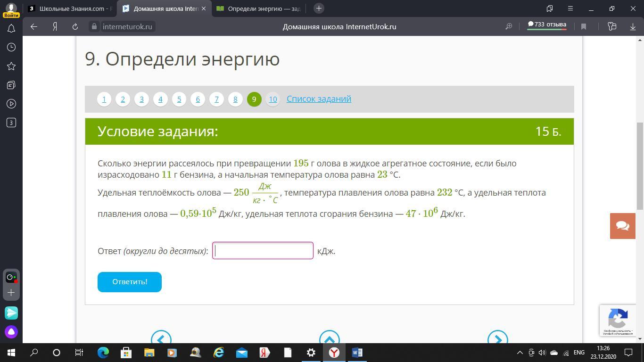Open the notifications bell in sidebar
Screen dimensions: 644x362
pyautogui.click(x=11, y=28)
